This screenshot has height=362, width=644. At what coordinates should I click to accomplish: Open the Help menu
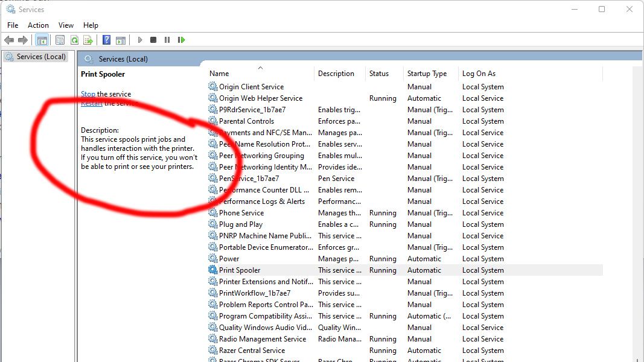click(91, 25)
